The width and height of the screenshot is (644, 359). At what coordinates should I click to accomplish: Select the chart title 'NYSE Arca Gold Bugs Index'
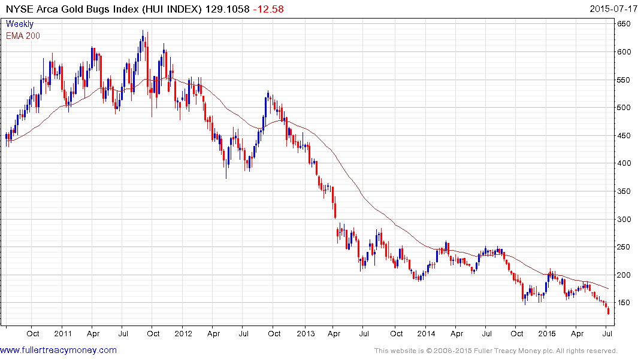72,9
